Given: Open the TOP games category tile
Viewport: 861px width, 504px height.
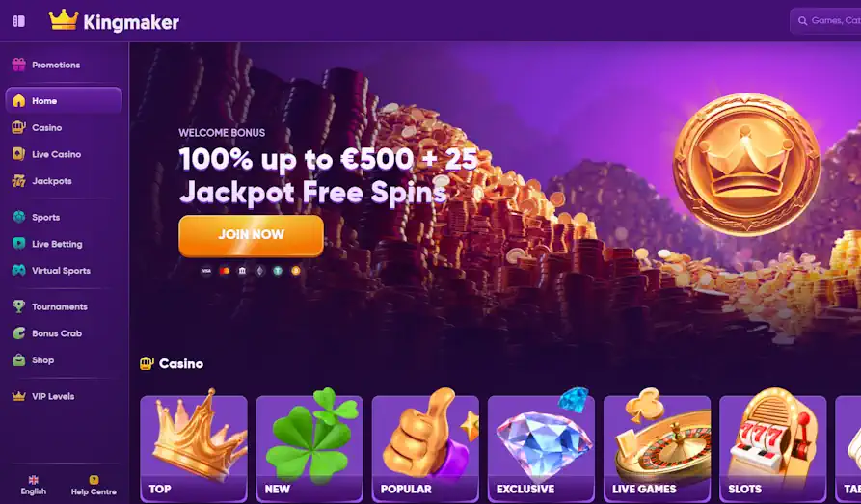Looking at the screenshot, I should (x=194, y=447).
